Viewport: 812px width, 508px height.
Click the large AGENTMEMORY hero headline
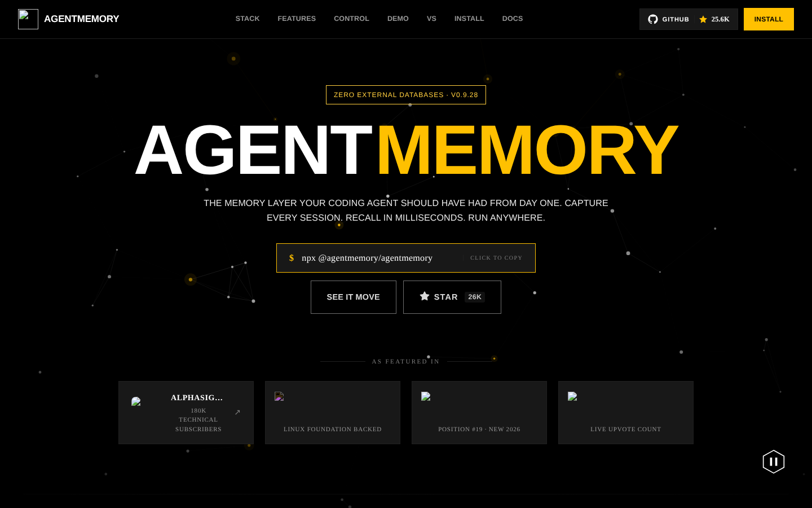pos(406,150)
